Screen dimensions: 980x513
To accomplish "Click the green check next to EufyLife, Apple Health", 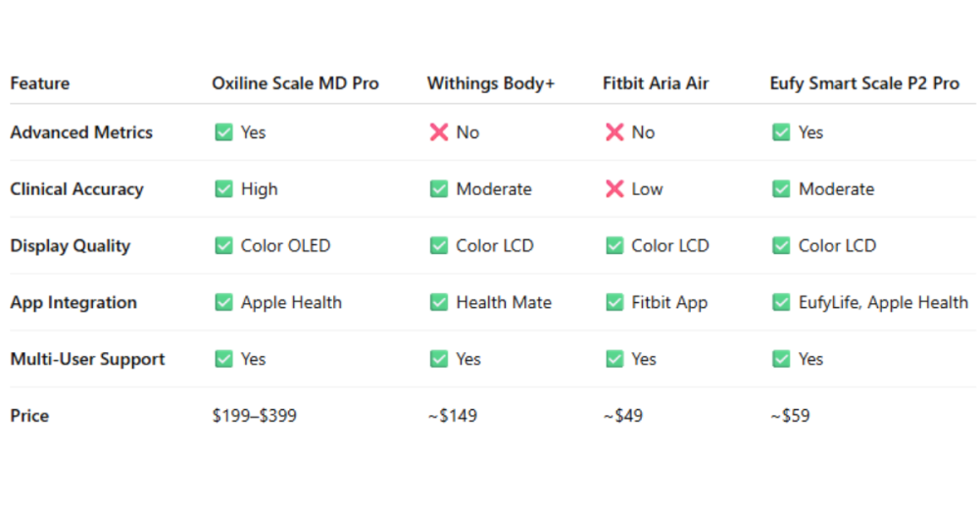I will click(x=781, y=302).
